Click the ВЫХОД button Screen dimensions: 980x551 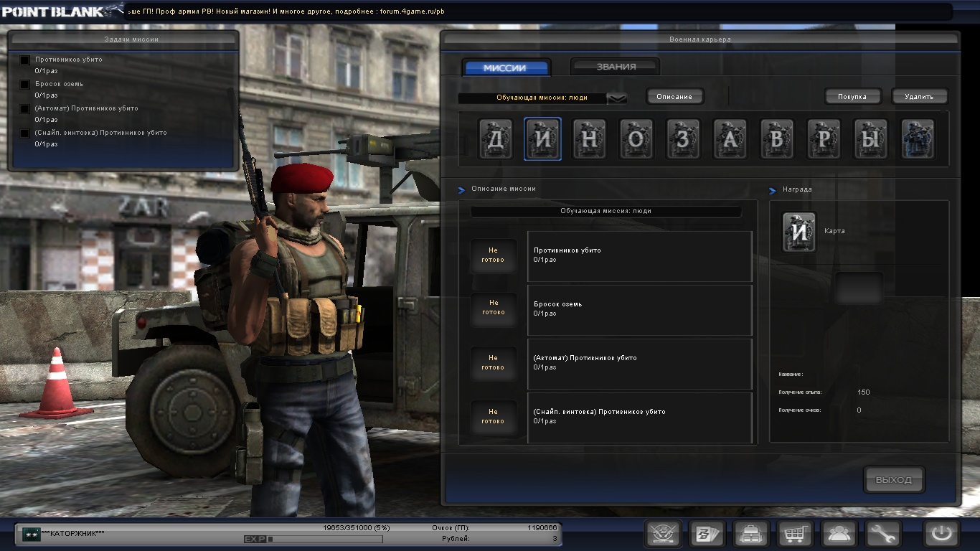pos(894,480)
